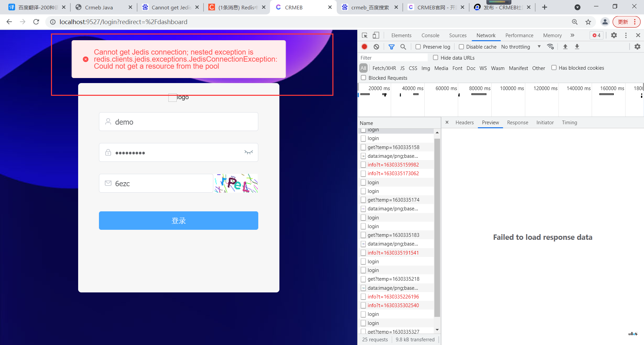This screenshot has width=644, height=345.
Task: Export HAR file download icon
Action: pyautogui.click(x=577, y=47)
